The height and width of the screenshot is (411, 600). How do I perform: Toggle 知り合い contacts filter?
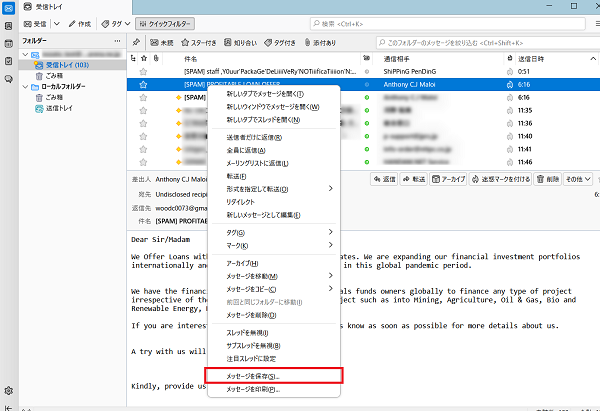(240, 43)
